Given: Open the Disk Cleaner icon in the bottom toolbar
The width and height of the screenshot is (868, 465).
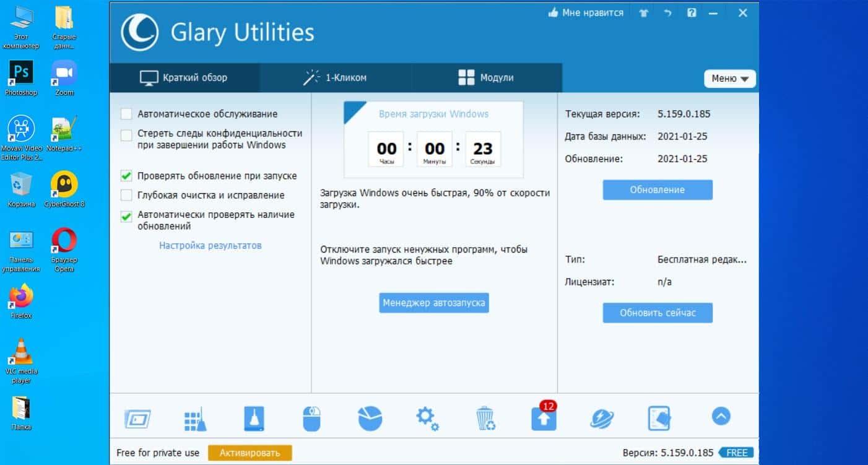Looking at the screenshot, I should click(x=137, y=419).
